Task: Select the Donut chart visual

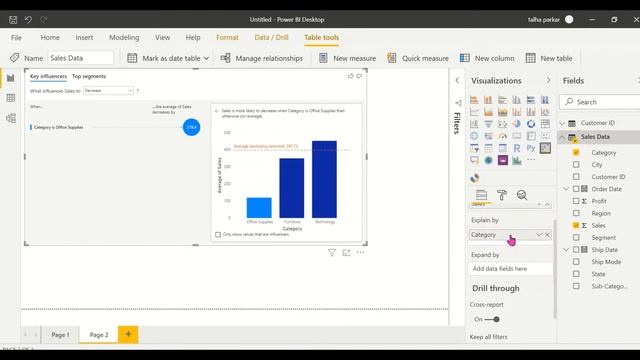Action: pos(531,124)
